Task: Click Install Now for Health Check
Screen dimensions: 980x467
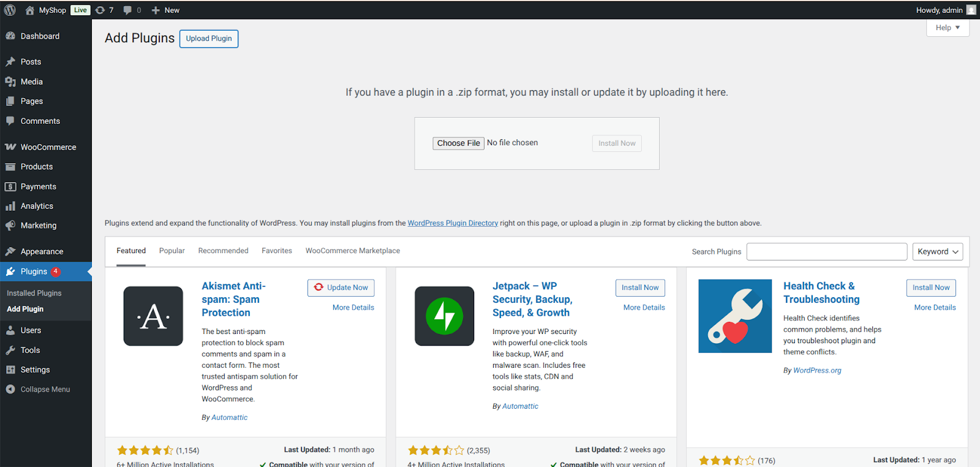Action: (931, 287)
